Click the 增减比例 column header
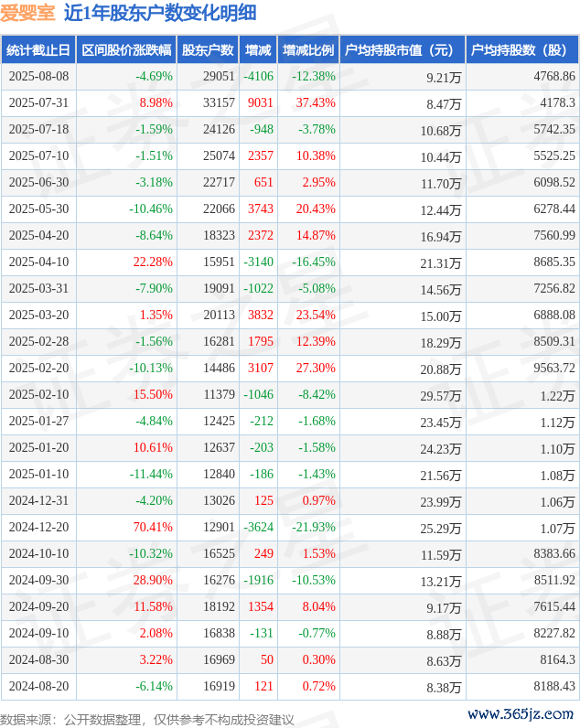The width and height of the screenshot is (580, 728). (x=308, y=49)
